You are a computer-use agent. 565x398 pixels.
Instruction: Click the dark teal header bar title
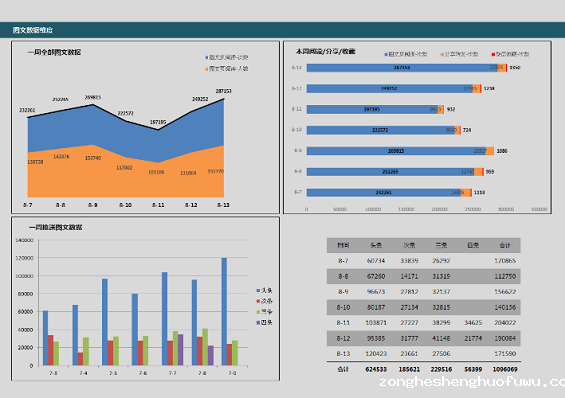[x=33, y=30]
